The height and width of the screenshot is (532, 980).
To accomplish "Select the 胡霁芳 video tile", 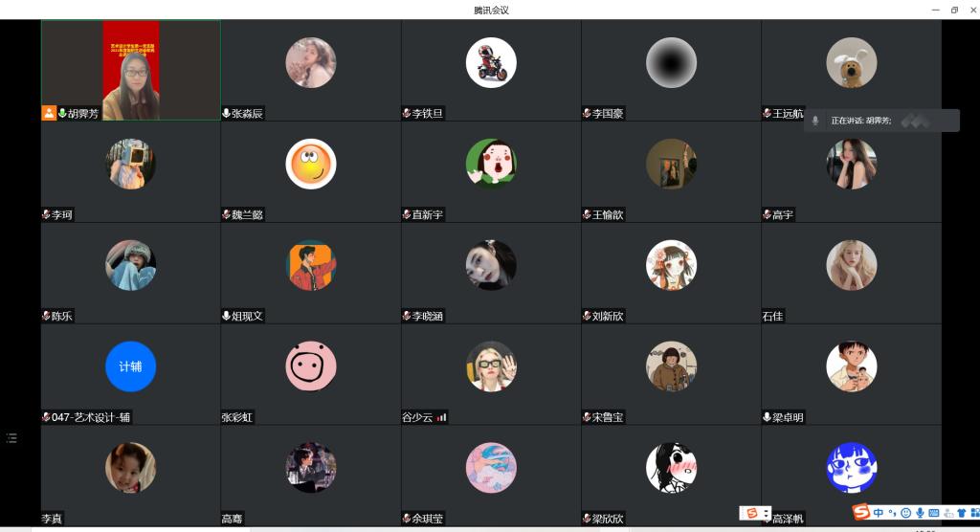I will 130,70.
